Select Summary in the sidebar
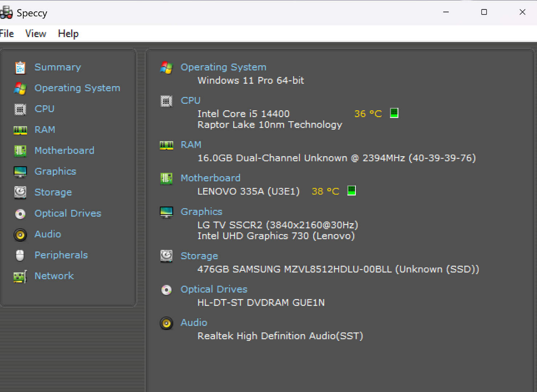537x392 pixels. pos(58,68)
